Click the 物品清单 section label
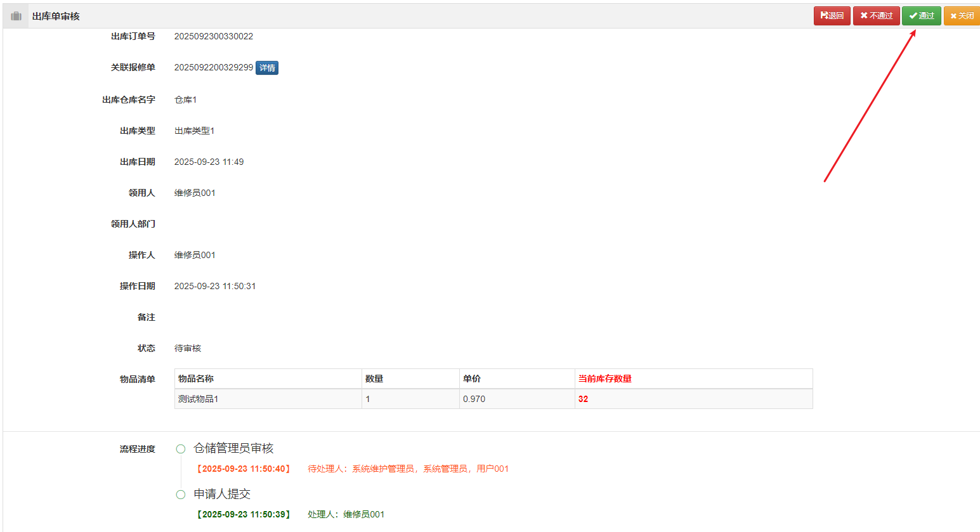 [x=138, y=379]
